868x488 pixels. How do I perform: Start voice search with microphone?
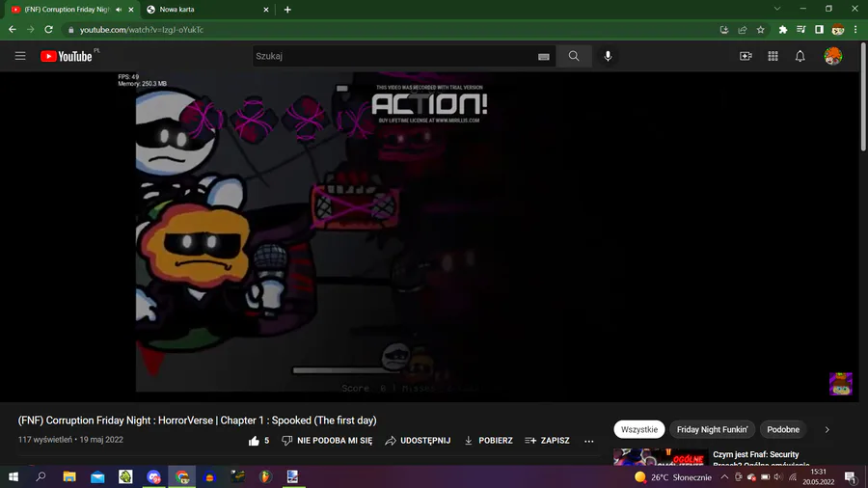coord(608,56)
